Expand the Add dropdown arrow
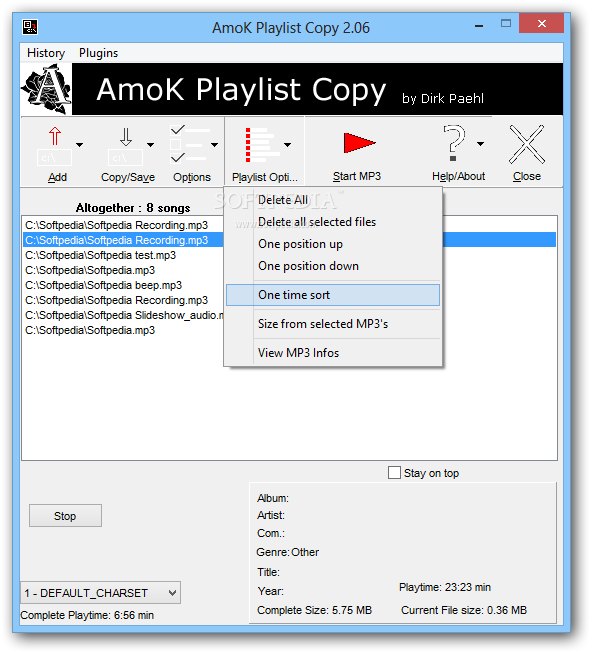 (80, 145)
